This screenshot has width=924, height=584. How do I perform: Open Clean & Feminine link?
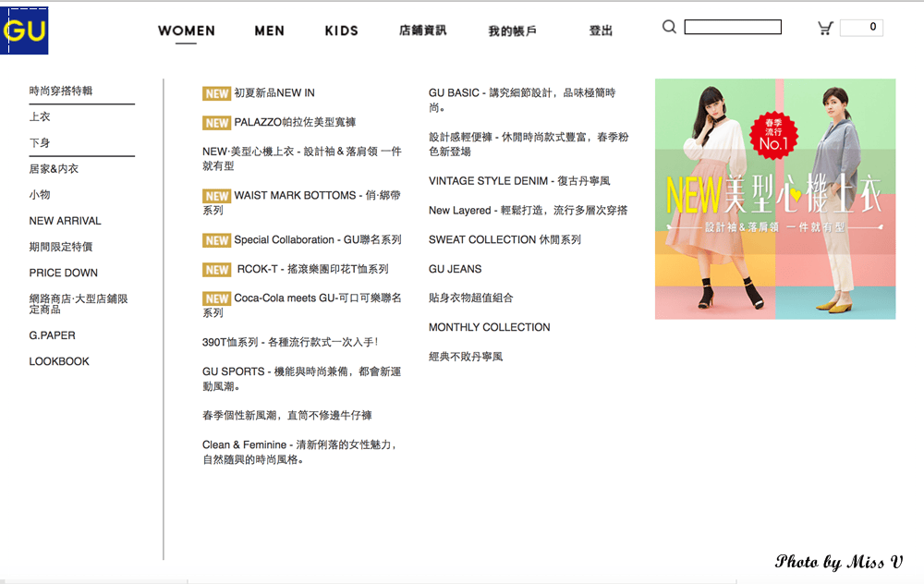[x=300, y=452]
